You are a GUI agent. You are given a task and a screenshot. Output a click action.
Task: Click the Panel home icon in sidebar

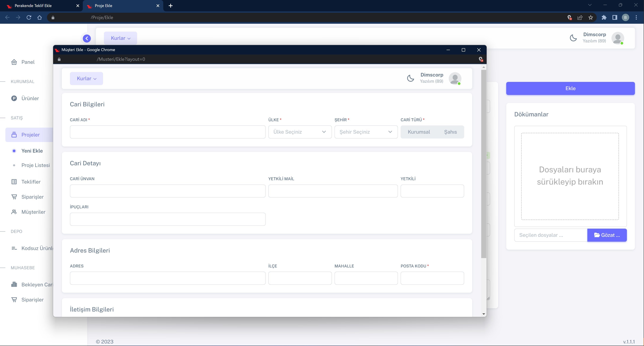(x=14, y=62)
